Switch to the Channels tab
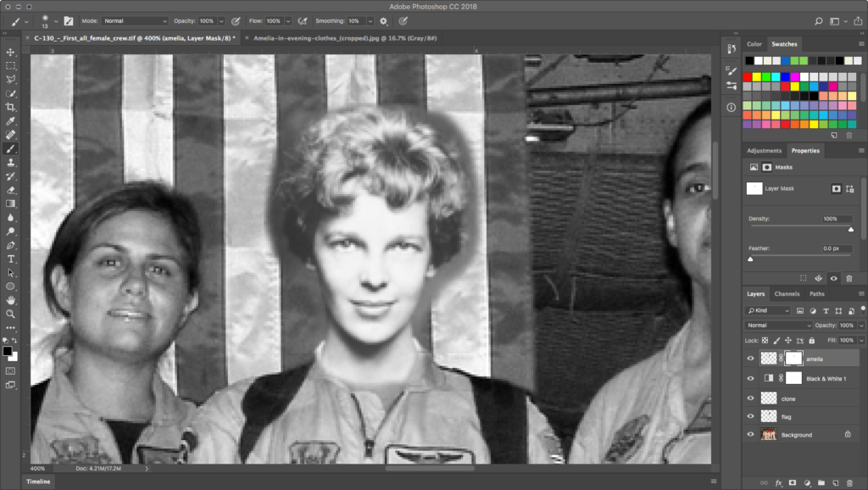The height and width of the screenshot is (490, 868). [x=787, y=294]
